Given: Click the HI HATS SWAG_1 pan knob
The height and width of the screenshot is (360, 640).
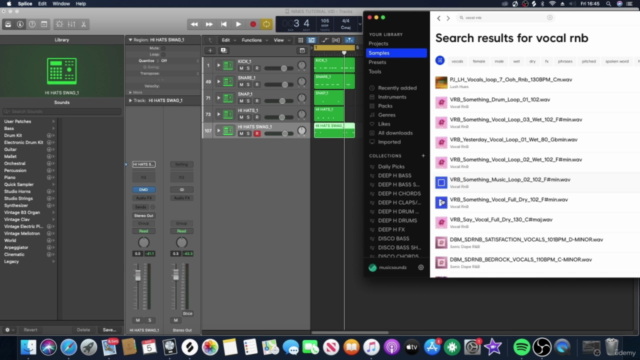Looking at the screenshot, I should click(x=302, y=131).
